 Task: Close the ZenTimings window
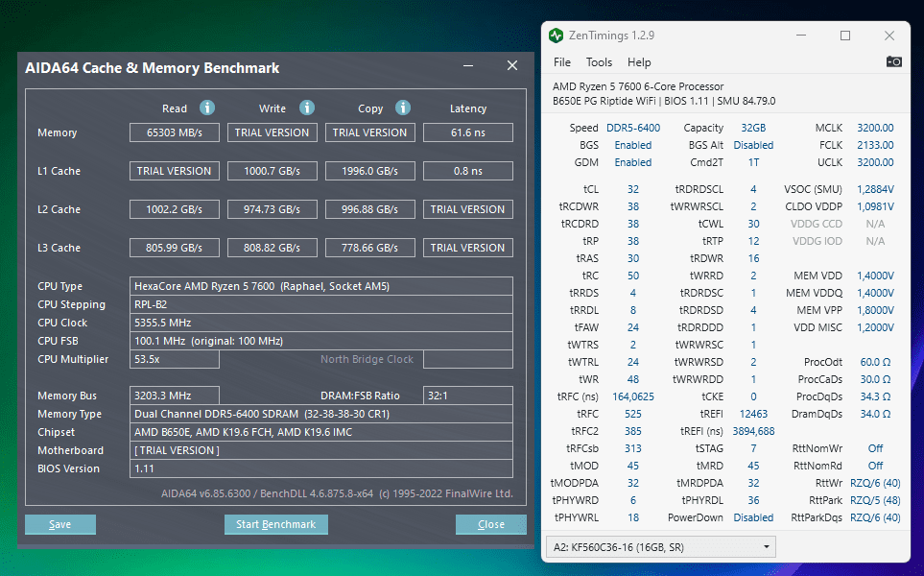889,36
